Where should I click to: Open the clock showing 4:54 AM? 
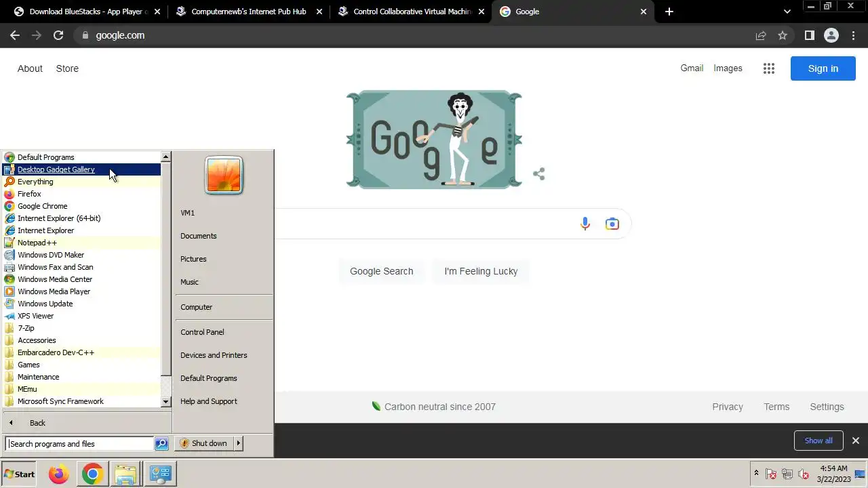point(833,474)
